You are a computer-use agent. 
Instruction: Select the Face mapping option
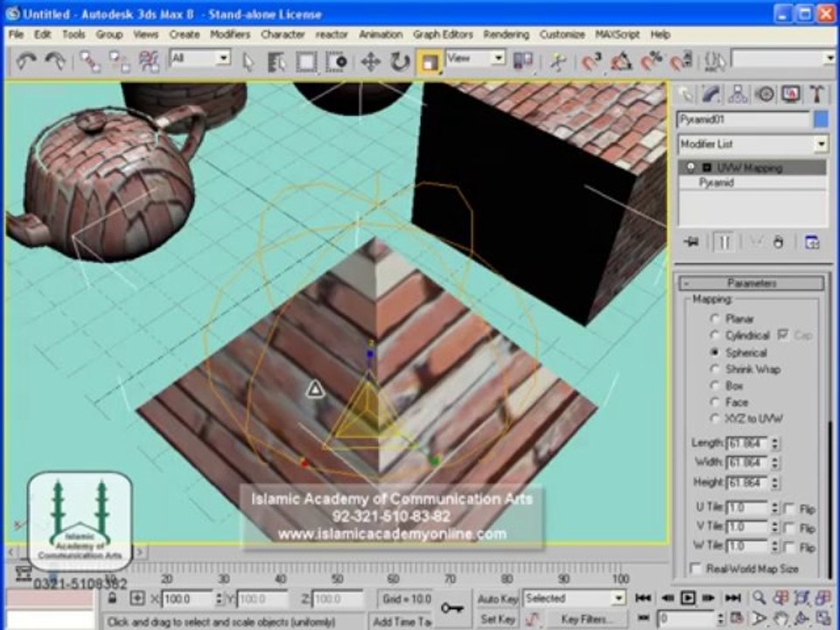(714, 402)
